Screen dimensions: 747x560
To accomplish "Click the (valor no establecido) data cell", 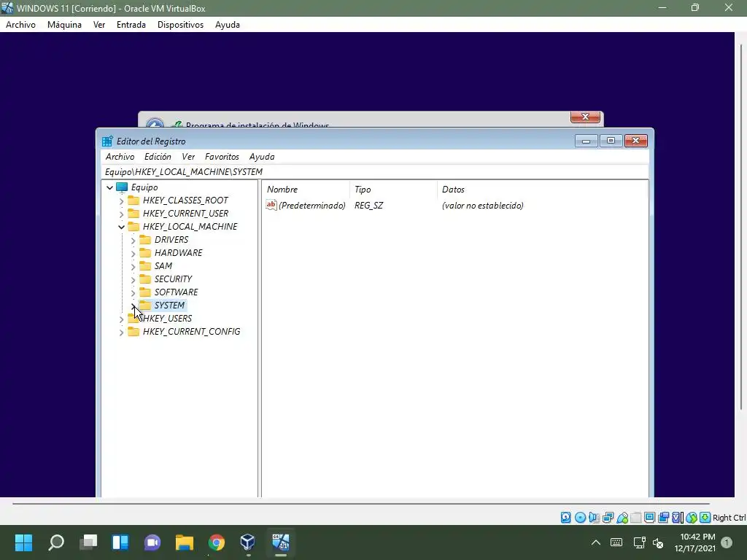I will (483, 205).
